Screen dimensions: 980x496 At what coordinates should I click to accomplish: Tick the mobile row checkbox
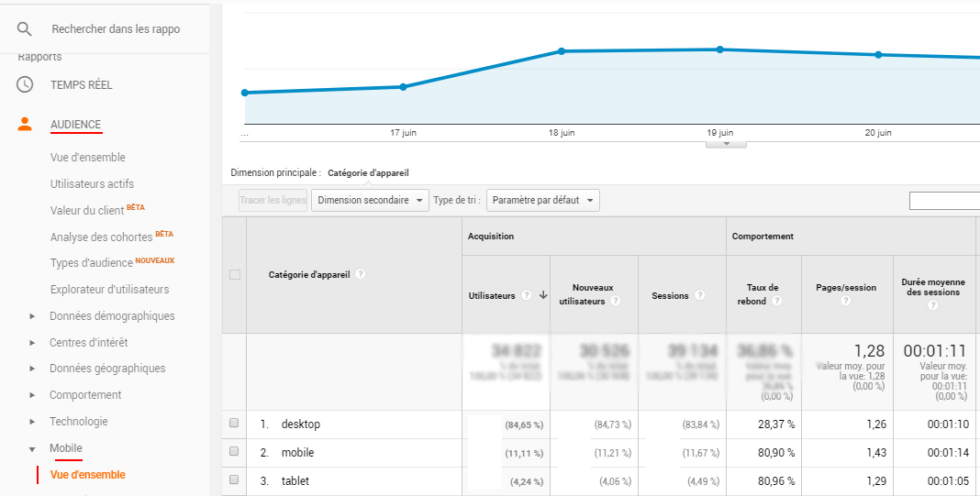[234, 451]
